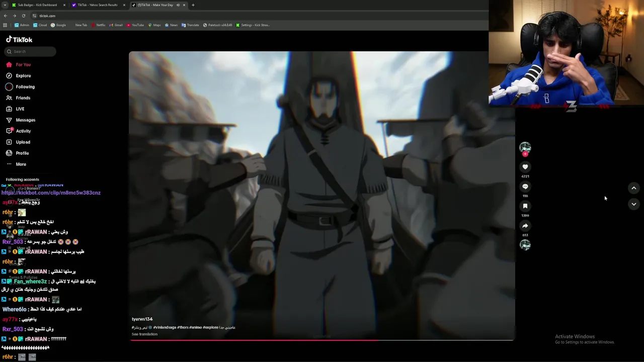Focus the TikTok search field
The height and width of the screenshot is (362, 644).
[x=31, y=51]
